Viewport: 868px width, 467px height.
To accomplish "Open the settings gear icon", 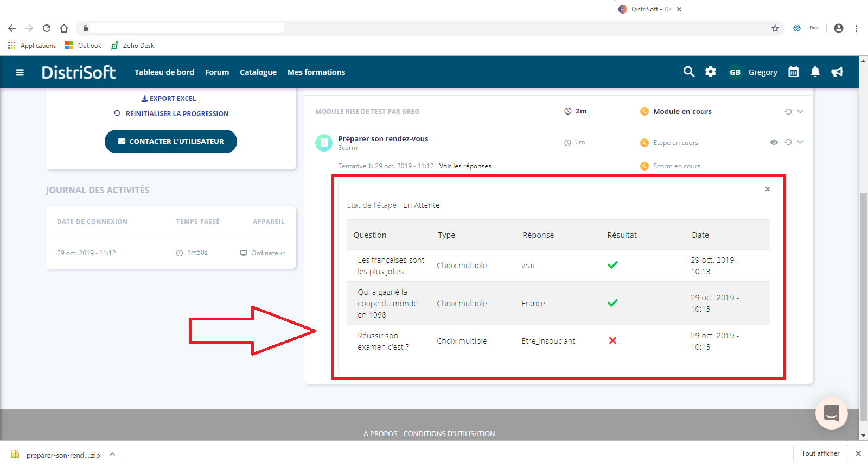I will [x=711, y=72].
